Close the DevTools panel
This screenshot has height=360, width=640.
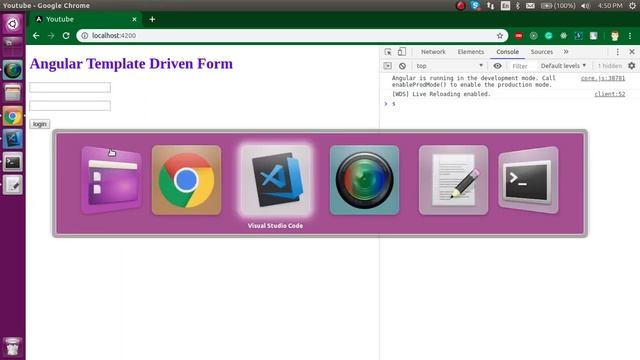point(632,52)
